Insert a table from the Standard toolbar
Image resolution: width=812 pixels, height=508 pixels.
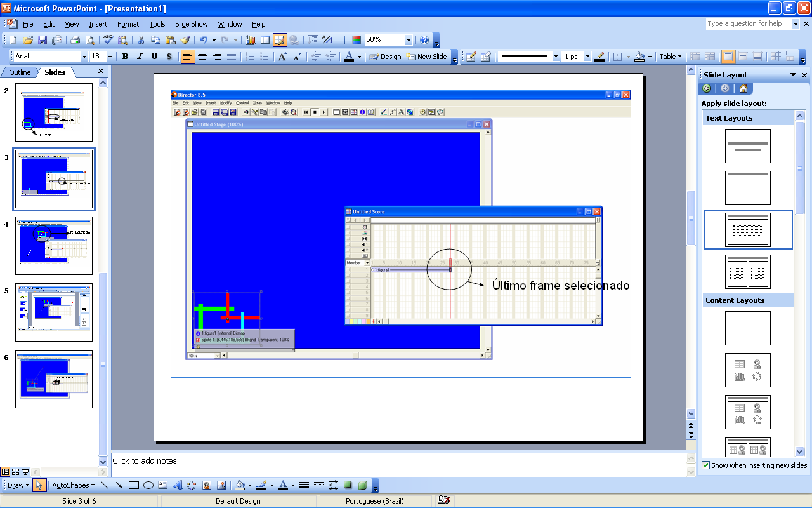pos(265,40)
